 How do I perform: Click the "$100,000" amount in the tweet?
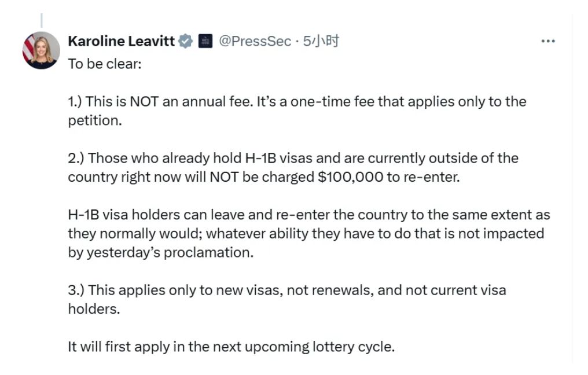350,177
